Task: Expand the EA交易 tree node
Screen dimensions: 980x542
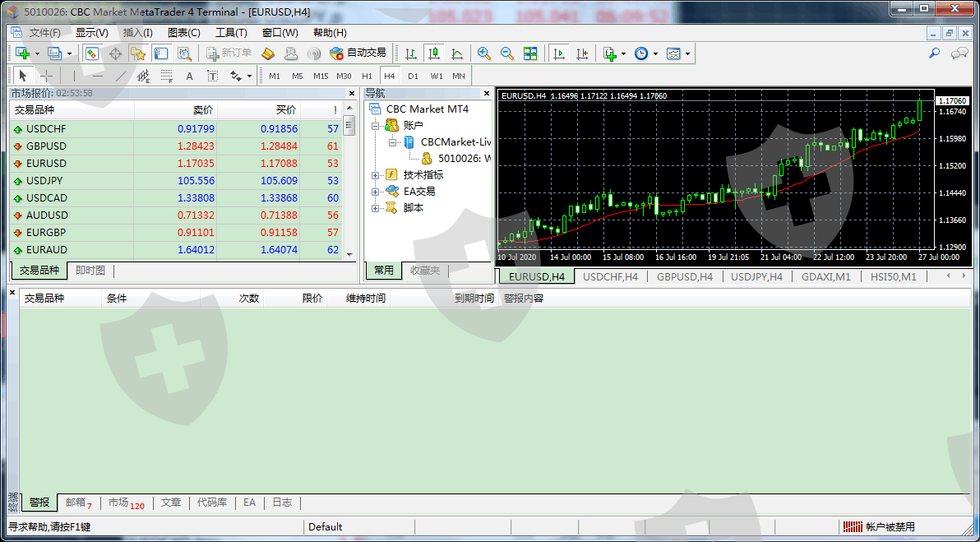Action: click(376, 192)
